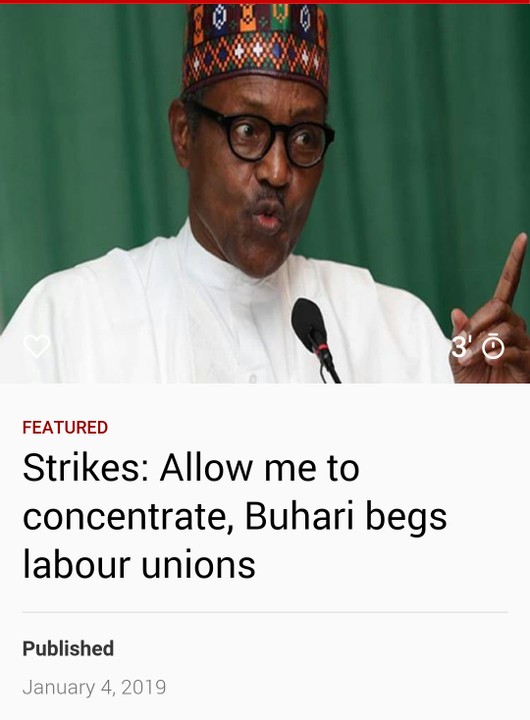
Task: Tap 'labour unions' in the headline
Action: click(x=139, y=564)
